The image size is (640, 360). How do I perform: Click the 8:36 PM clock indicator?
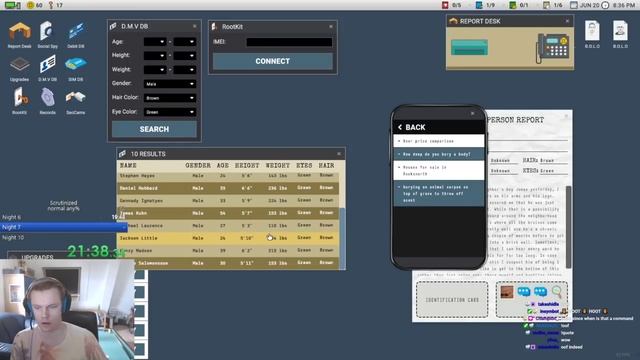coord(619,5)
